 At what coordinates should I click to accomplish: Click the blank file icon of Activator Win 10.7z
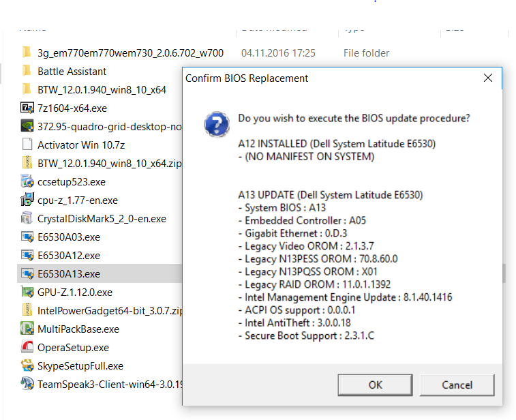click(x=27, y=145)
